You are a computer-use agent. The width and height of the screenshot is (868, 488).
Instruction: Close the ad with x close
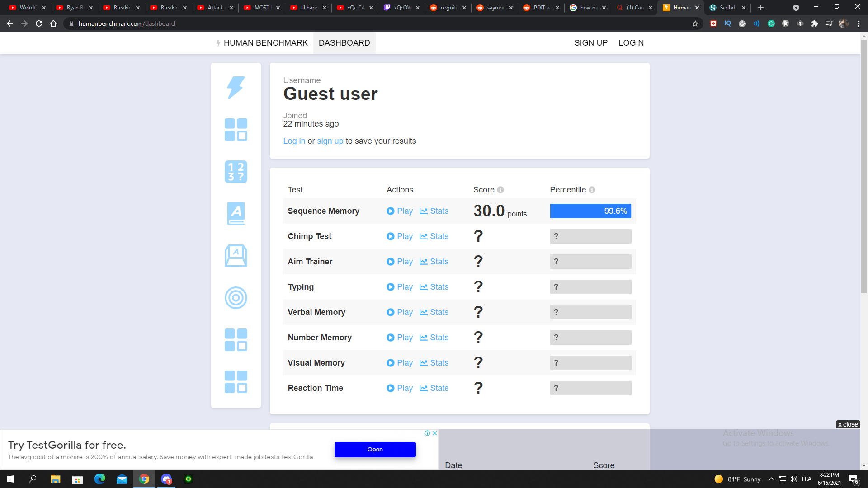click(848, 424)
